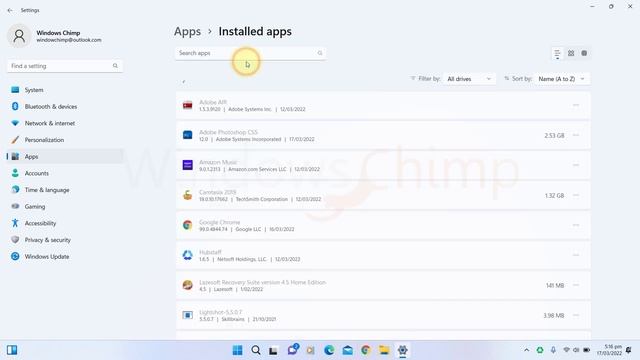The height and width of the screenshot is (360, 640).
Task: Click the Lazesoft Recovery Suite icon
Action: (x=187, y=285)
